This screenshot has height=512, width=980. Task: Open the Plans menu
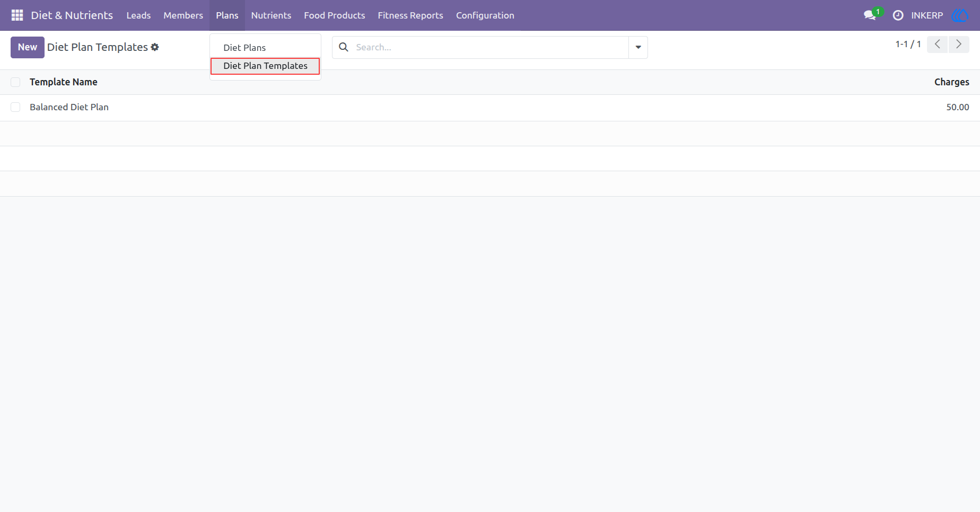point(227,15)
